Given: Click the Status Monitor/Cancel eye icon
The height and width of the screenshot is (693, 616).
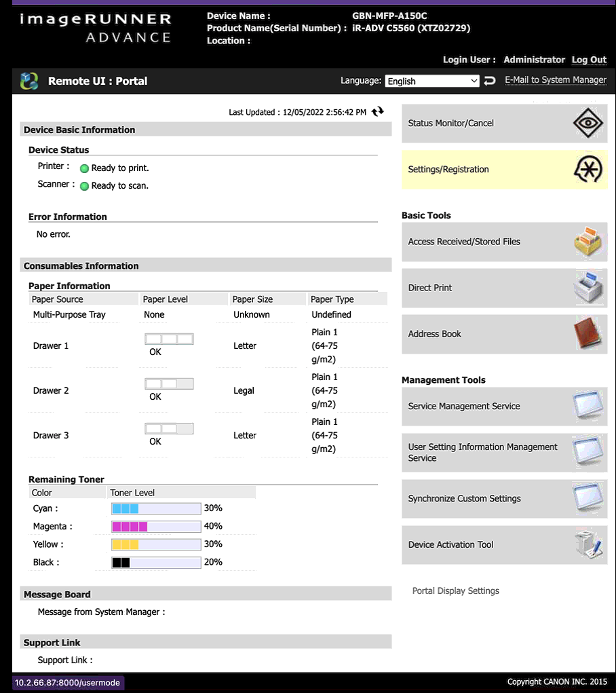Looking at the screenshot, I should (x=588, y=123).
